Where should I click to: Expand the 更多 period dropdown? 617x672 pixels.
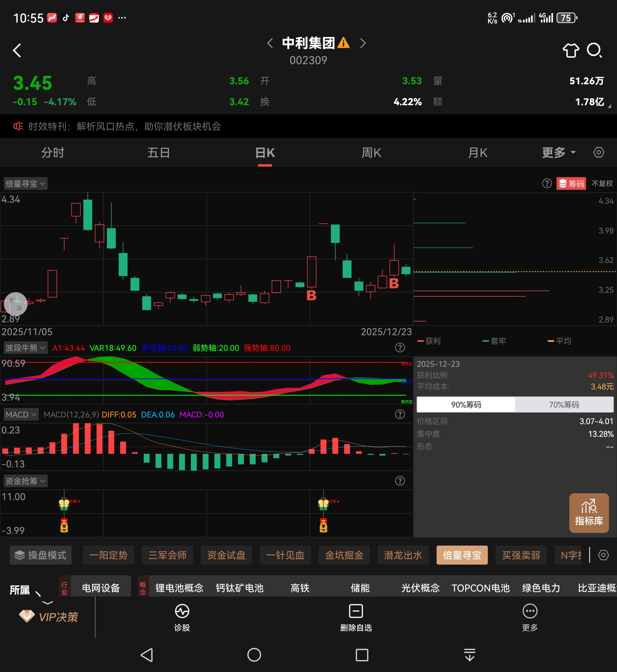(x=558, y=153)
